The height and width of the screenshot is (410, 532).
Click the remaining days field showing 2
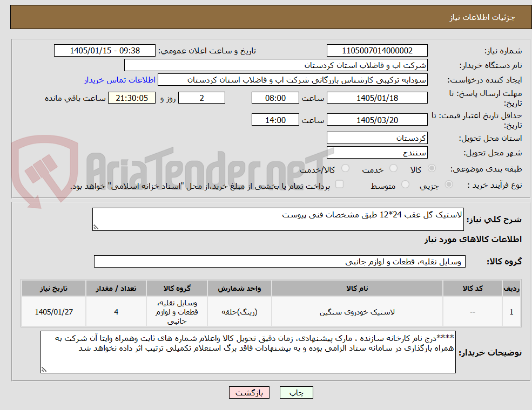click(x=201, y=98)
